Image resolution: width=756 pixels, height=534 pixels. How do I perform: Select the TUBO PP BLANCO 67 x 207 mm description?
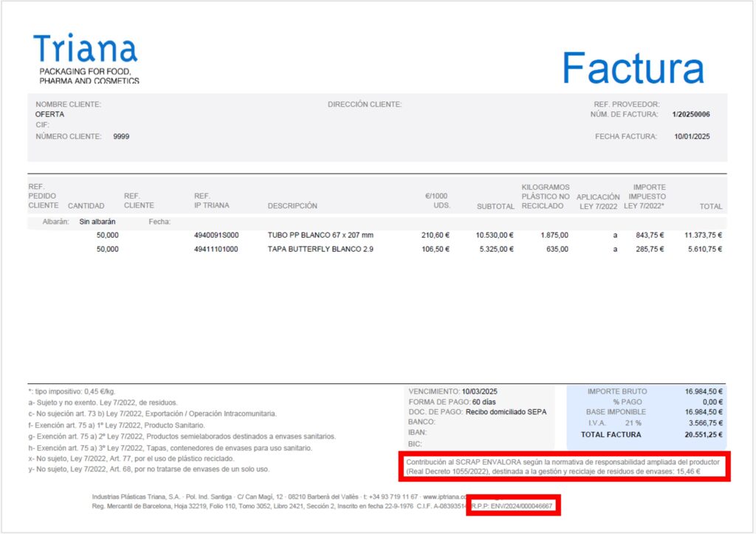(320, 235)
